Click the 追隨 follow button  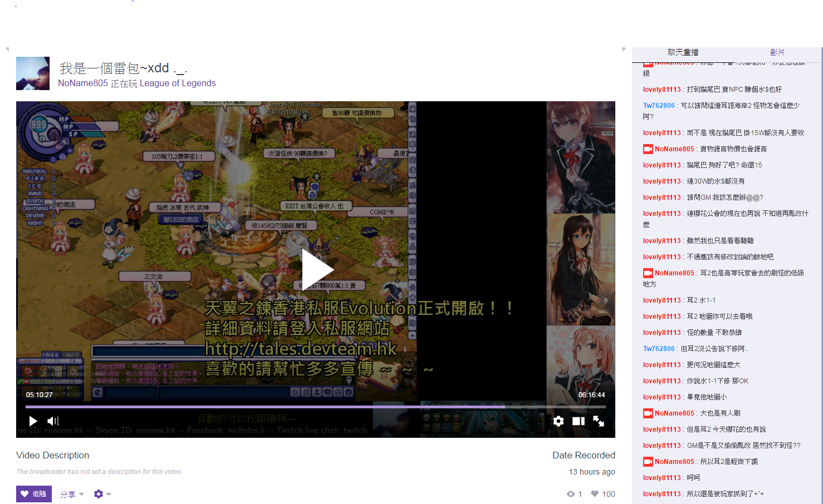(x=34, y=494)
